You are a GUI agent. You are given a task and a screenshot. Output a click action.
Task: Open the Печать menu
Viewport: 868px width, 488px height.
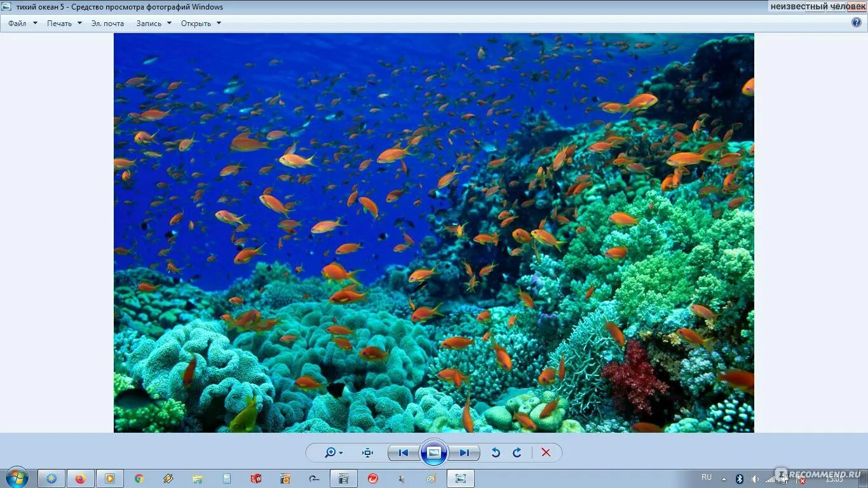coord(64,24)
